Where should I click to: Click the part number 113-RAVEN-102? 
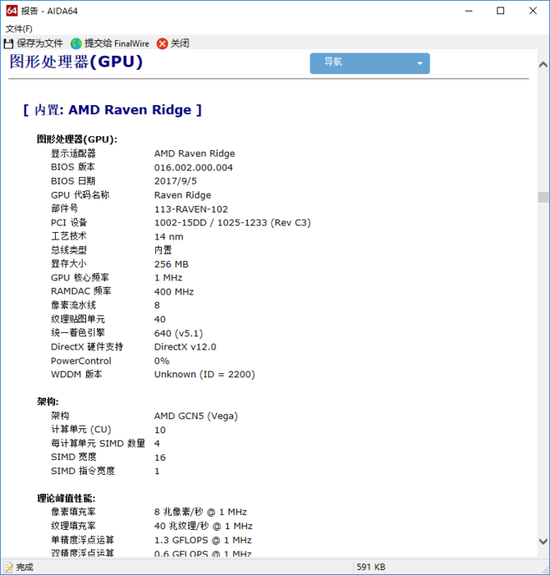click(191, 209)
